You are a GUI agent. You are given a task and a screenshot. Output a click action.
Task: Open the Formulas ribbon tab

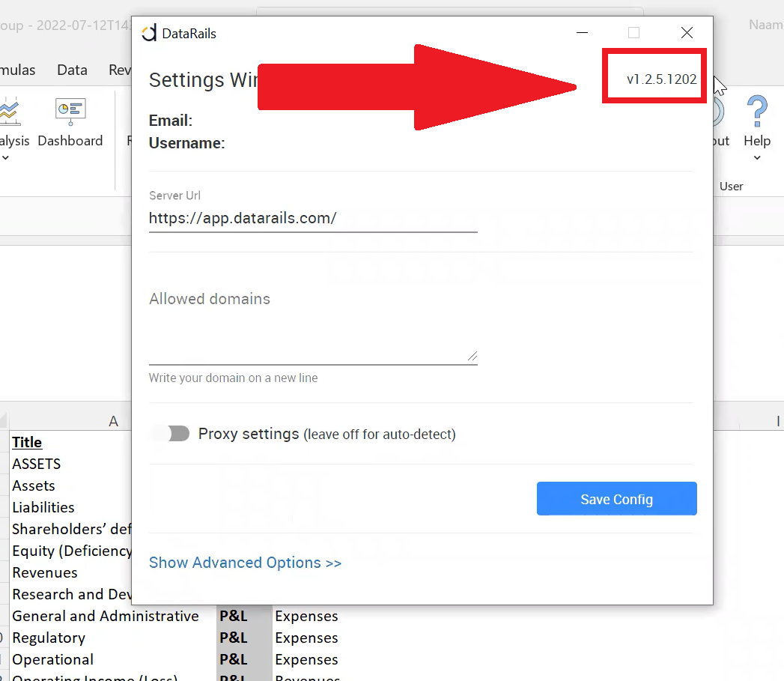pyautogui.click(x=18, y=70)
